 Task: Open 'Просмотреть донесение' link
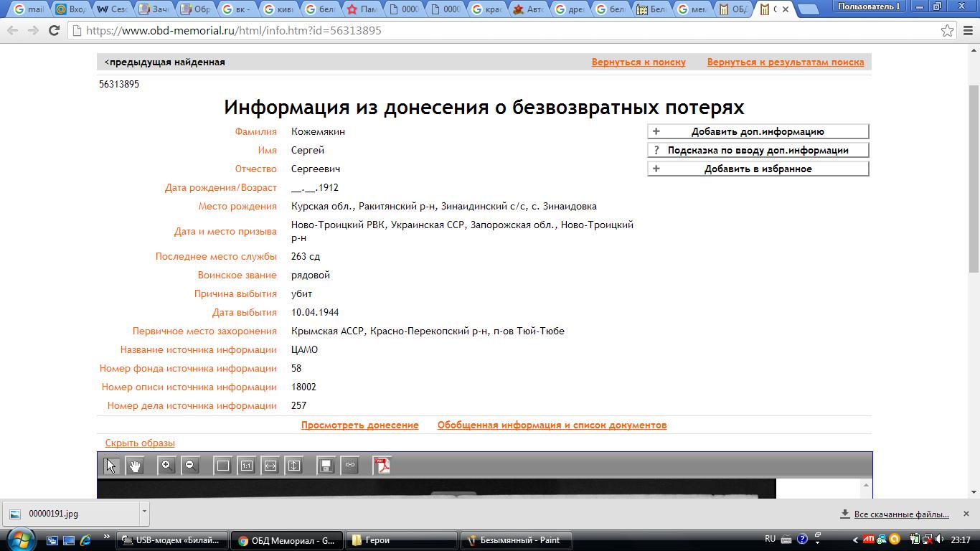point(359,425)
